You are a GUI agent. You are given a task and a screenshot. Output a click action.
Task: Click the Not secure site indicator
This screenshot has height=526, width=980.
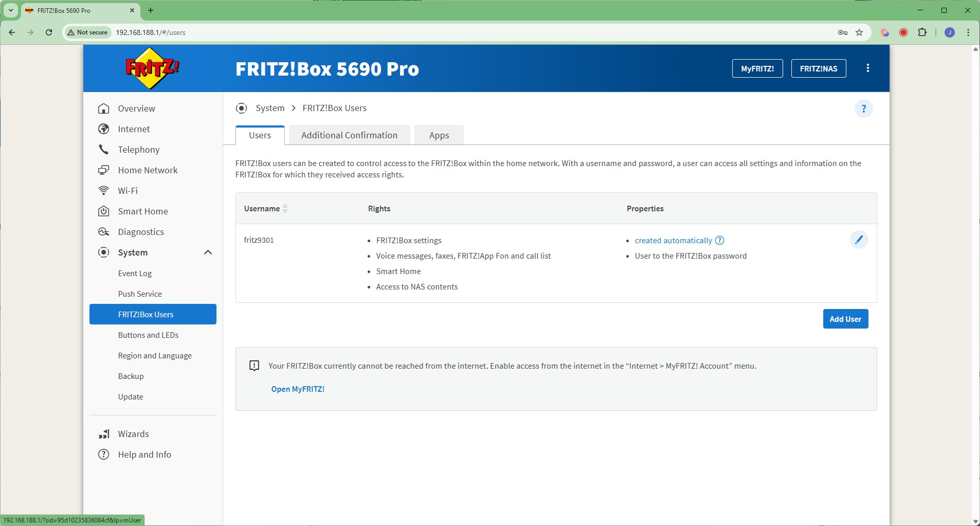tap(88, 32)
